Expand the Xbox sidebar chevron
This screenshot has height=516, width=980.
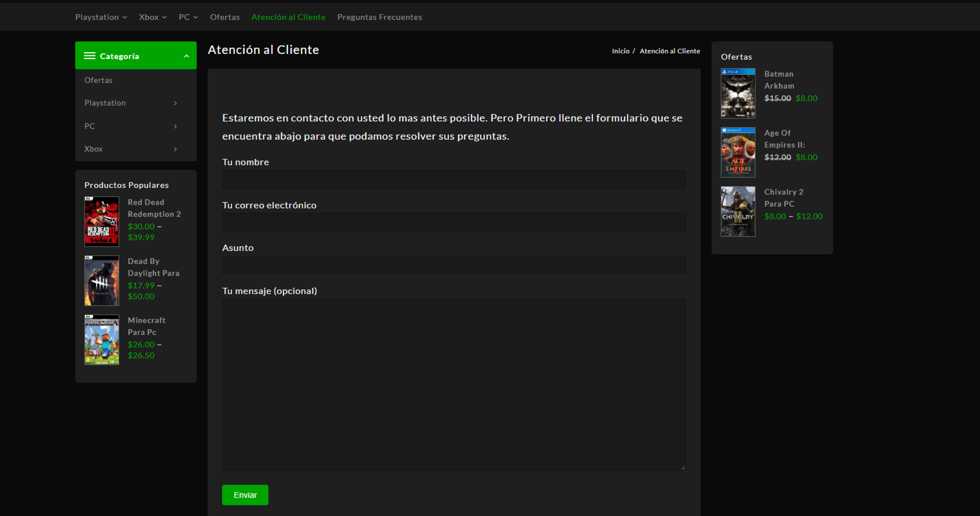176,149
